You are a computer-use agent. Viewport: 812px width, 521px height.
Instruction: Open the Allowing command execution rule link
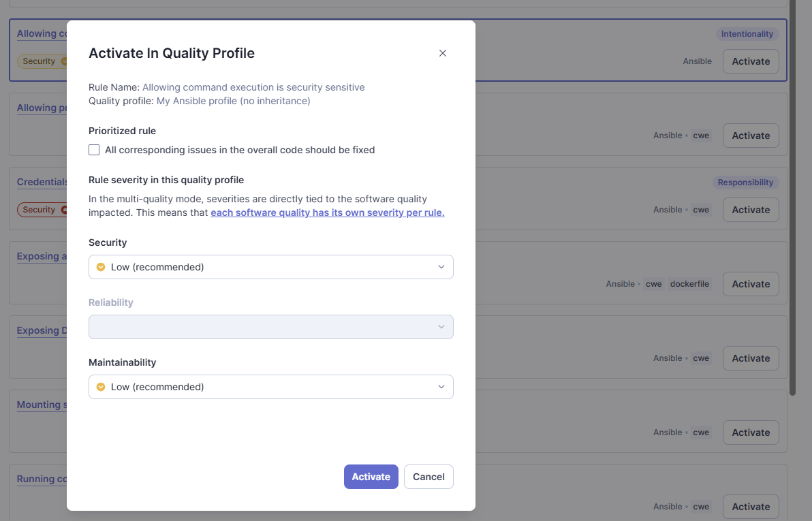(x=253, y=87)
